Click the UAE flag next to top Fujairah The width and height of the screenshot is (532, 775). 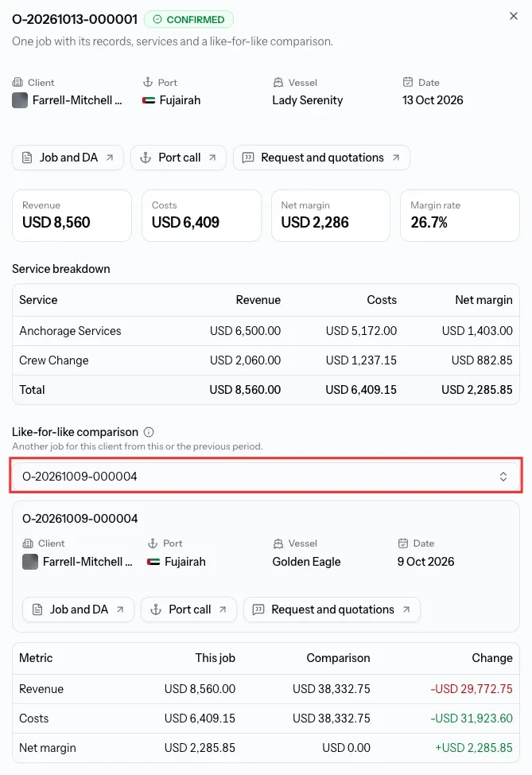coord(149,100)
